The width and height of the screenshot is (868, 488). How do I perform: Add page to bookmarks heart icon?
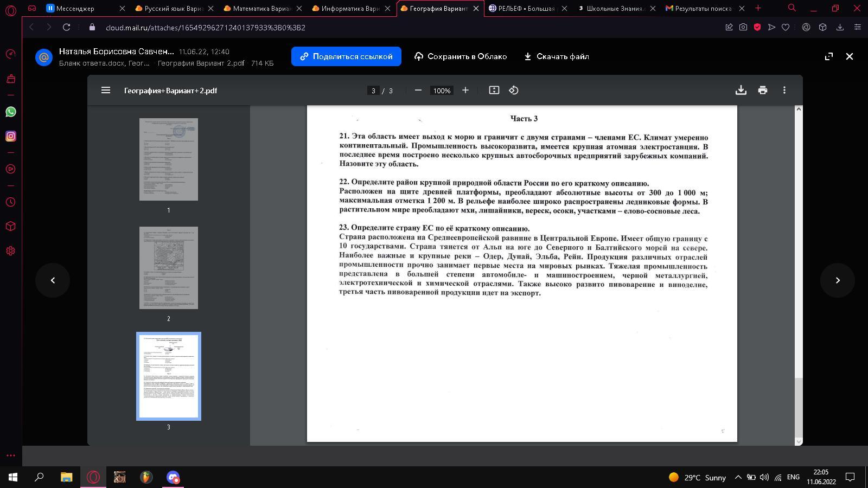786,27
